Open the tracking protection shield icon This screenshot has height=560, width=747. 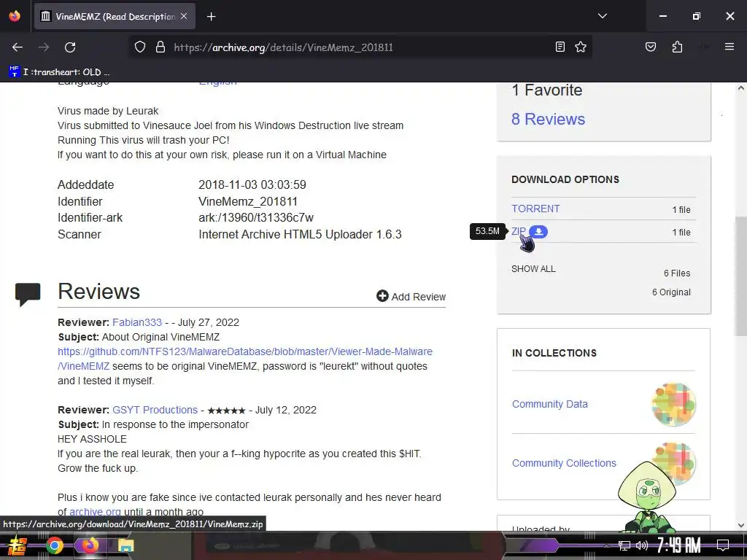click(139, 47)
